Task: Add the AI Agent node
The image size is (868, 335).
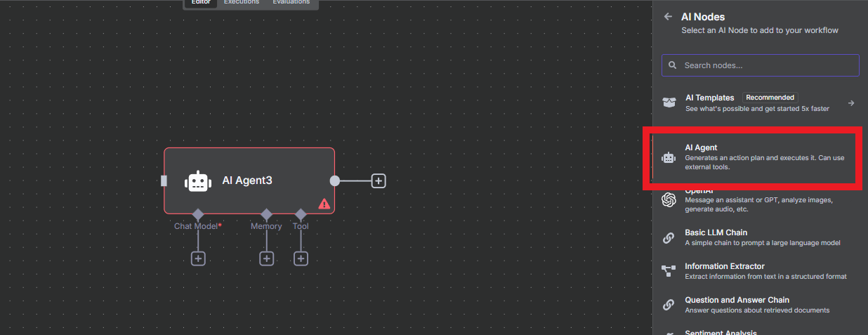Action: pos(753,157)
